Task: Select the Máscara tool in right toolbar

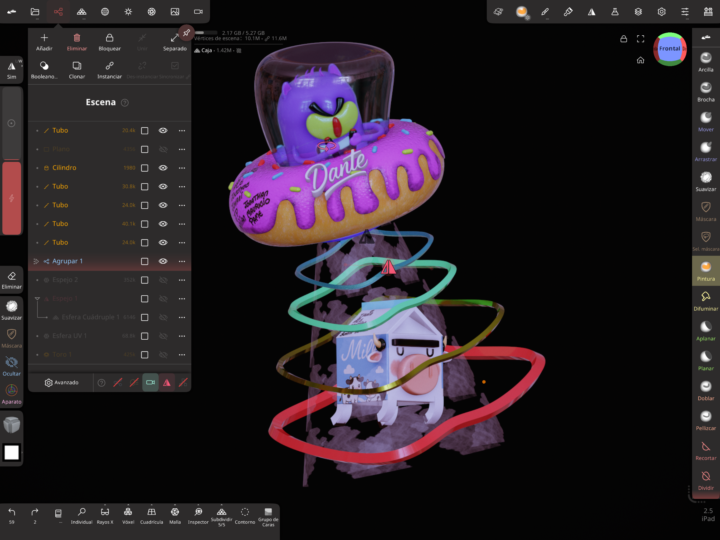Action: pyautogui.click(x=706, y=211)
